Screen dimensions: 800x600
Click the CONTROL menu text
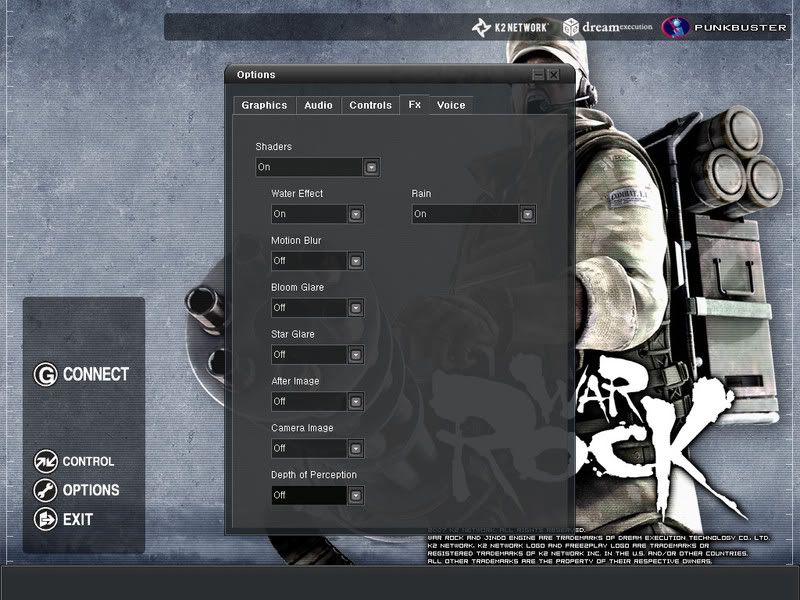(x=88, y=461)
